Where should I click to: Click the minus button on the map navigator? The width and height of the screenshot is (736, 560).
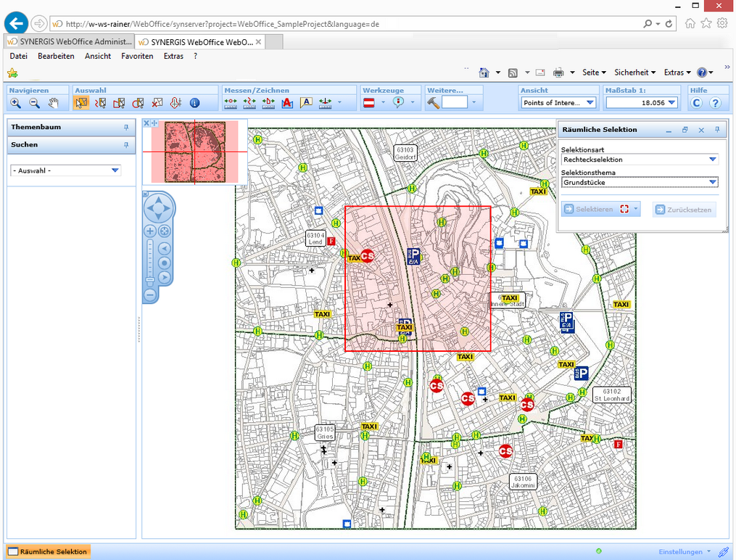click(150, 295)
